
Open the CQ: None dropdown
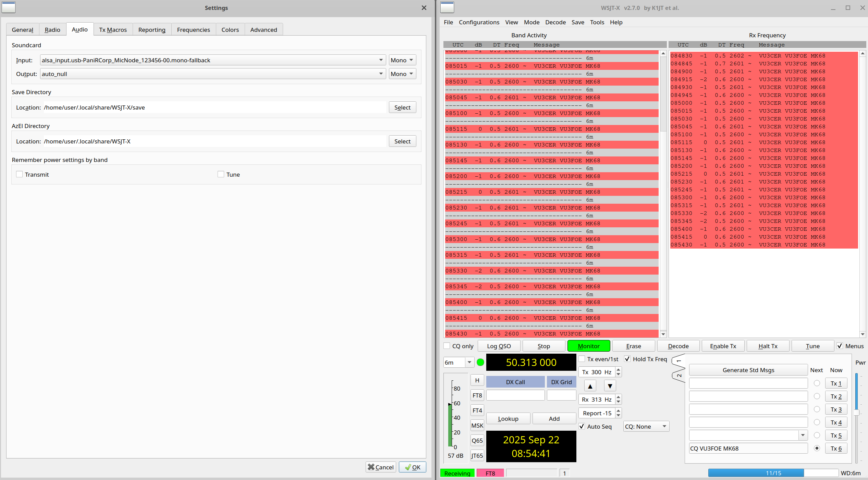(x=646, y=426)
